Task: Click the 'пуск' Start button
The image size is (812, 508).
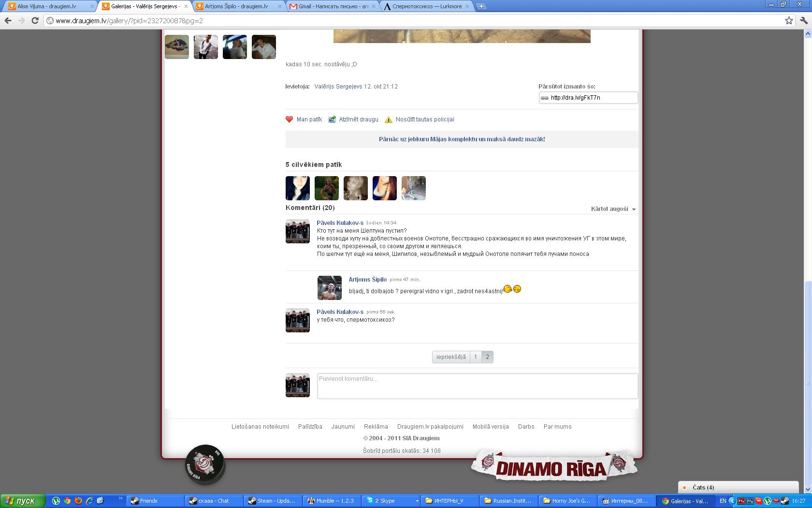Action: coord(23,501)
